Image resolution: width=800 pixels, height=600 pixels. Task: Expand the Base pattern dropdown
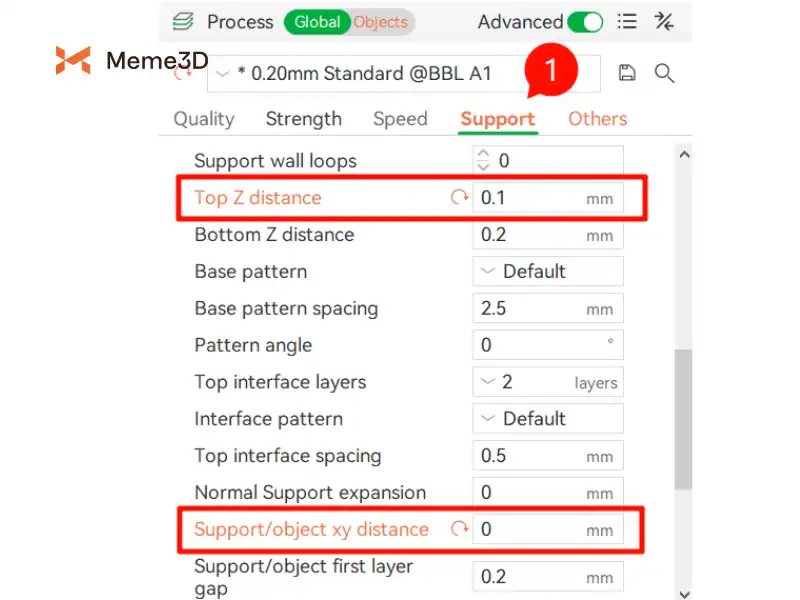pyautogui.click(x=547, y=272)
